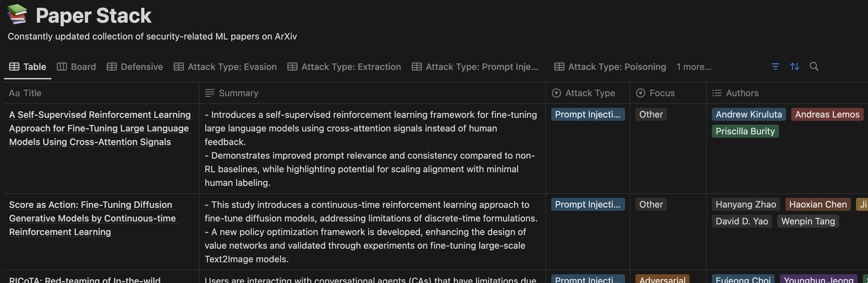Click the Summary column header
Image resolution: width=868 pixels, height=283 pixels.
pyautogui.click(x=238, y=93)
